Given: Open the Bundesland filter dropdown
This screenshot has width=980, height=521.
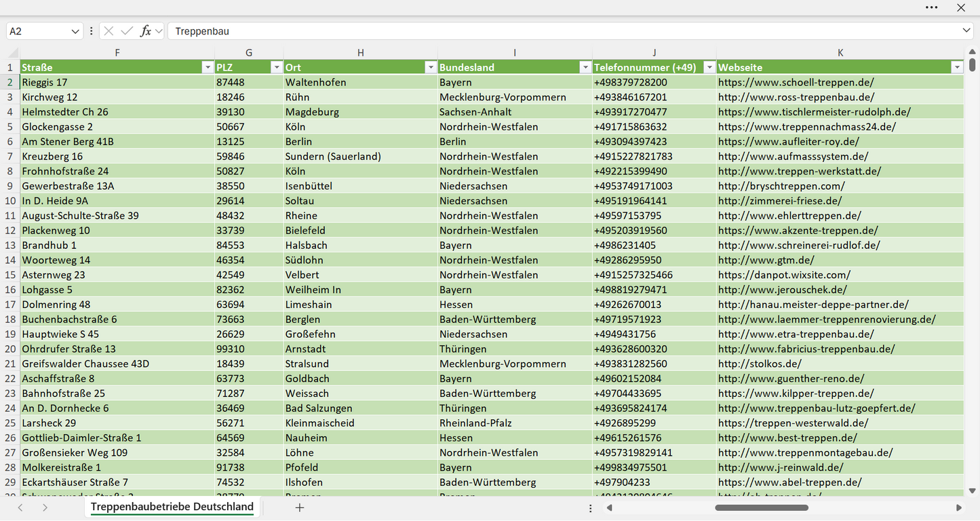Looking at the screenshot, I should [585, 67].
